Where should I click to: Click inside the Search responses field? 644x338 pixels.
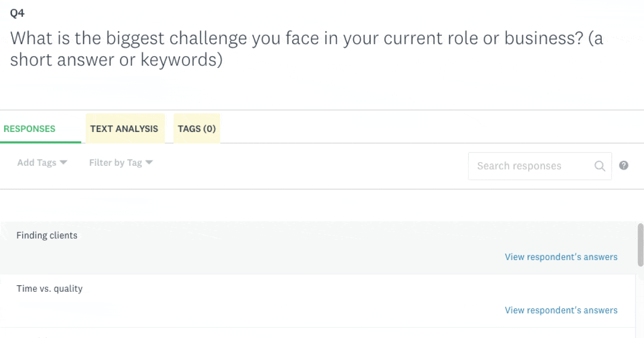[523, 166]
